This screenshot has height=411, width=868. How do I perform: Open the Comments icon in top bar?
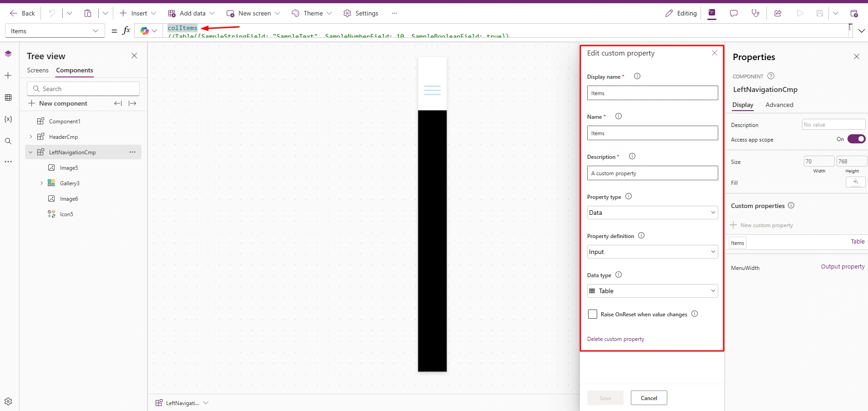[x=734, y=13]
